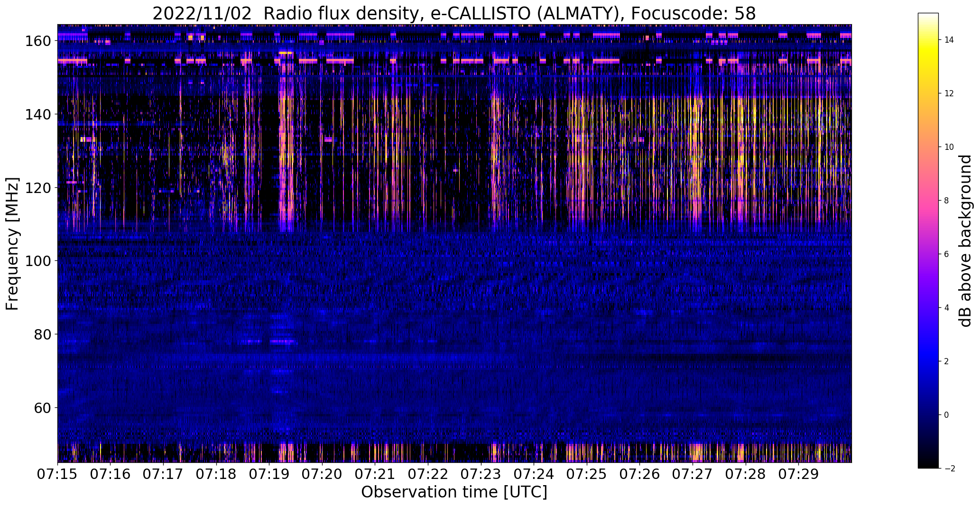Click the 'Frequency [MHz]' y-axis label
Viewport: 980px width, 506px height.
[12, 244]
